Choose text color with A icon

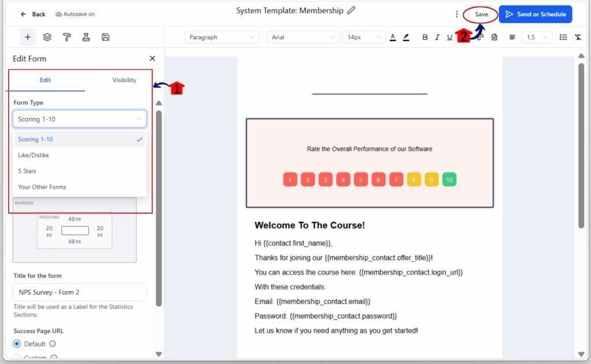(392, 37)
